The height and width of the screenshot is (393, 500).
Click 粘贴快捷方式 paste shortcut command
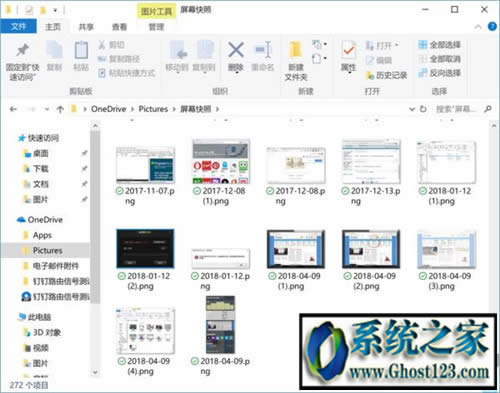tap(127, 73)
